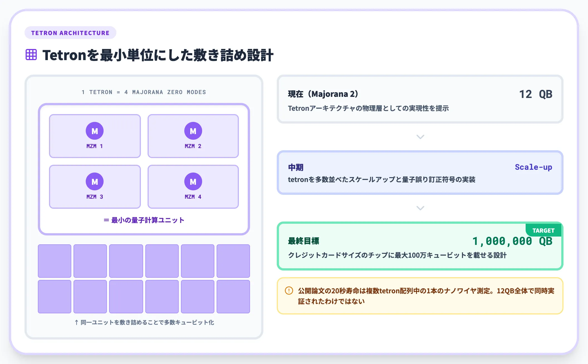The image size is (588, 364).
Task: Click the description 'Tetronアーキテクチャの物理層としての実現性を提示'
Action: pyautogui.click(x=368, y=108)
